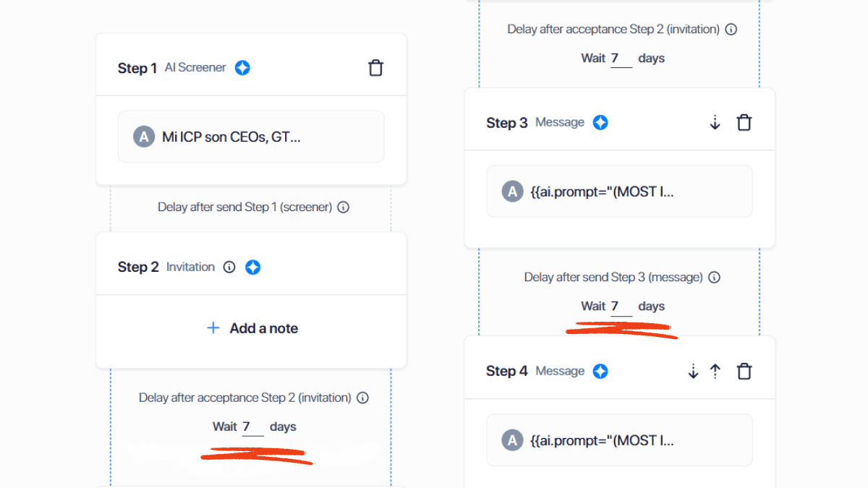Click Add a note in Step 2

pos(251,328)
